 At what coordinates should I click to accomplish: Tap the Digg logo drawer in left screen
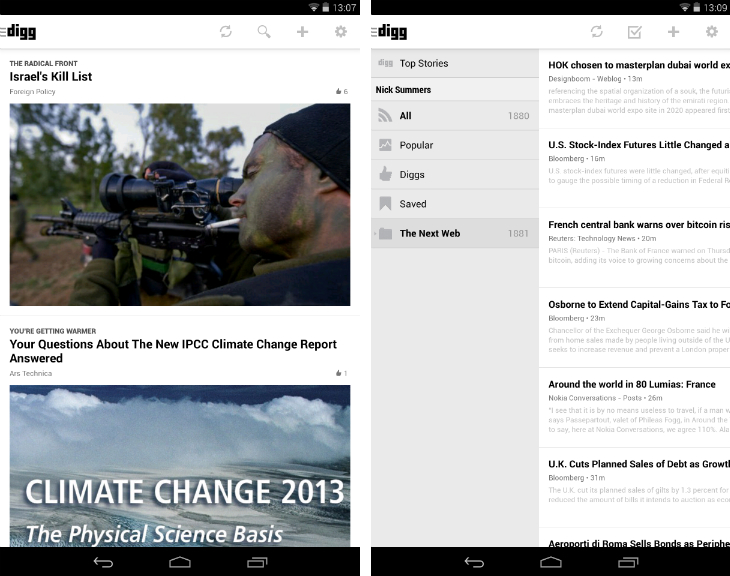pos(18,32)
